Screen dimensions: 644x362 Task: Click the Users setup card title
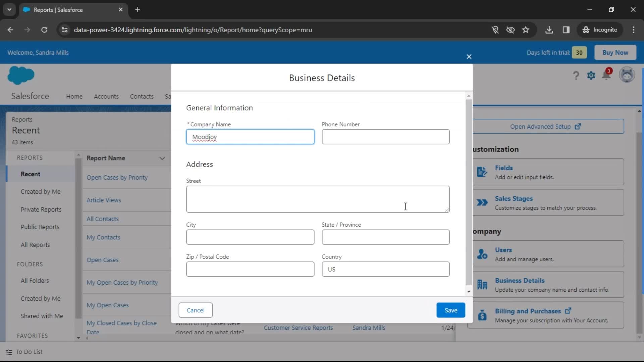coord(503,250)
